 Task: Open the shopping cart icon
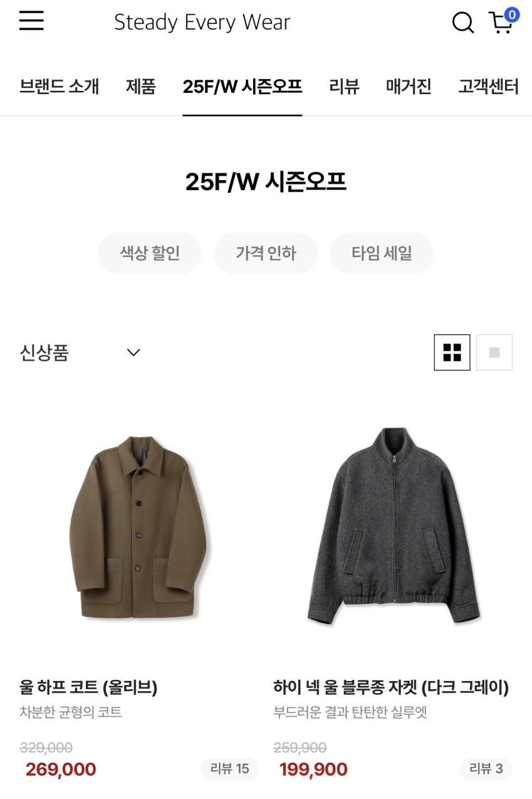click(501, 23)
